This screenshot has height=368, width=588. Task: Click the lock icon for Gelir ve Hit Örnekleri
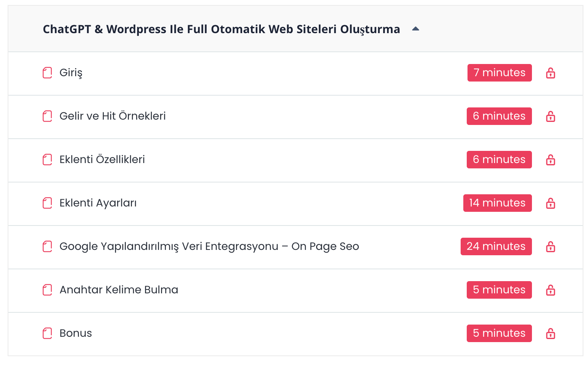pos(550,116)
